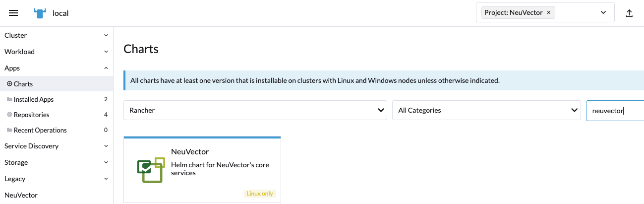Click the Repositories globe icon
644x204 pixels.
point(9,115)
